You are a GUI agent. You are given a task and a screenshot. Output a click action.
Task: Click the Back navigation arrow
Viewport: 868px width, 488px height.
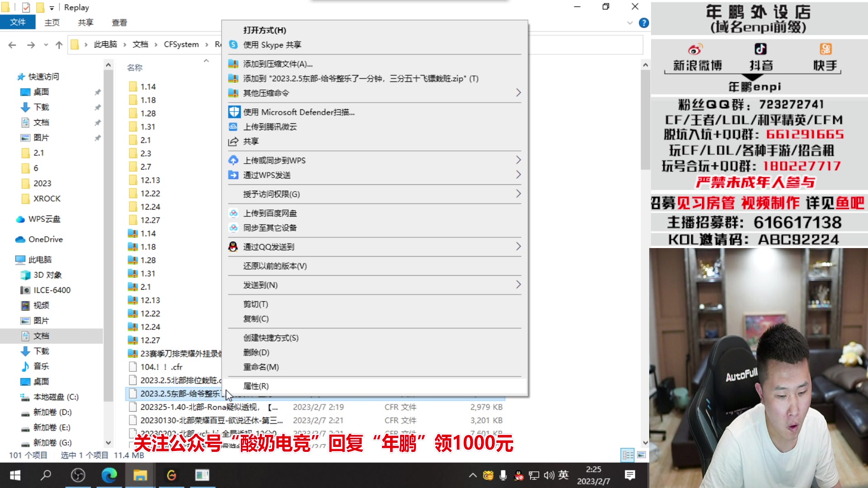(x=12, y=45)
